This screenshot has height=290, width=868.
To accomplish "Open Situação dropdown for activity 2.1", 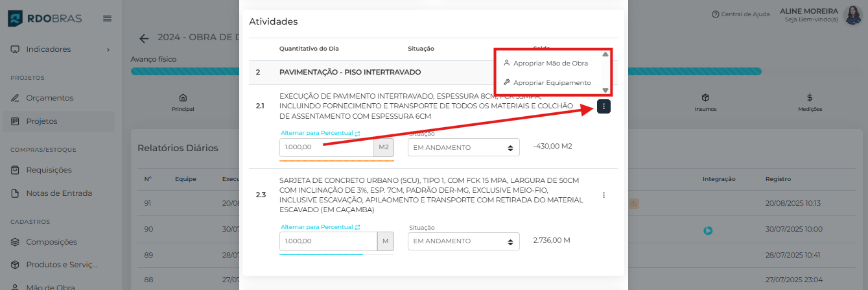I will pos(463,147).
